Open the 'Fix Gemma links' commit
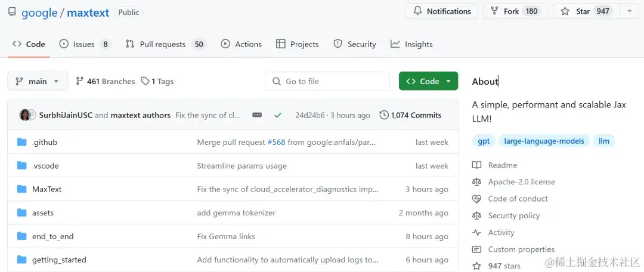The height and width of the screenshot is (272, 644). (x=226, y=236)
